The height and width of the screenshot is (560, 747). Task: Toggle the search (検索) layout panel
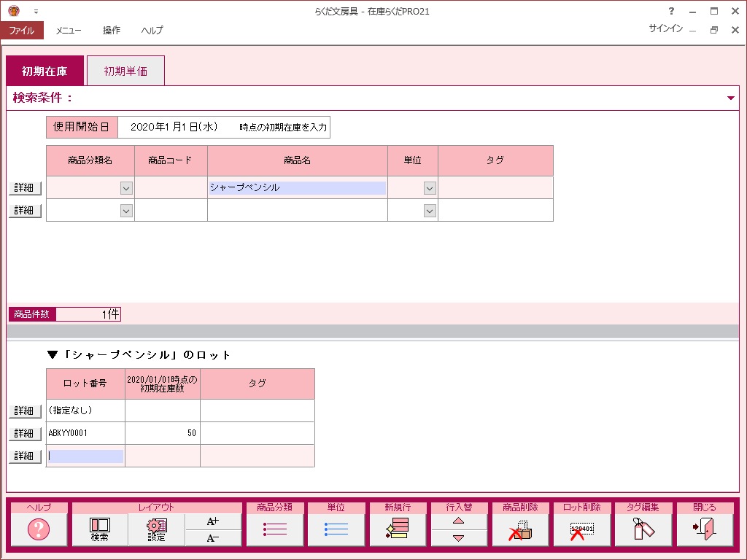pos(100,530)
